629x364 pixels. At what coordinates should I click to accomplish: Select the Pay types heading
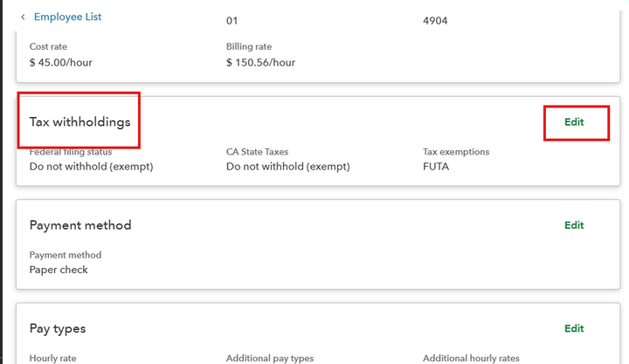58,329
